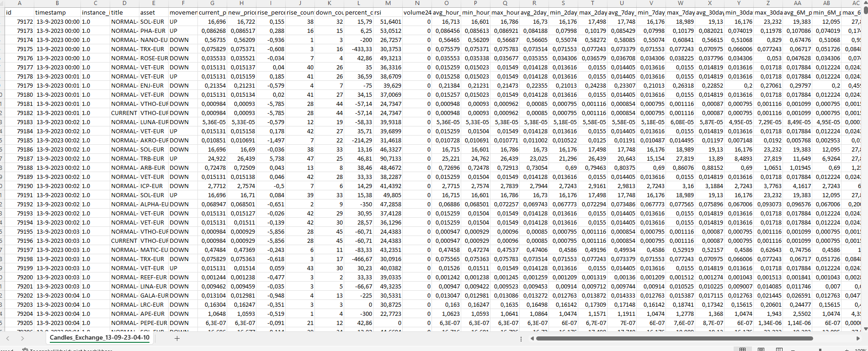Select the TRB-EUR asset cell
868x351 pixels.
(x=154, y=158)
